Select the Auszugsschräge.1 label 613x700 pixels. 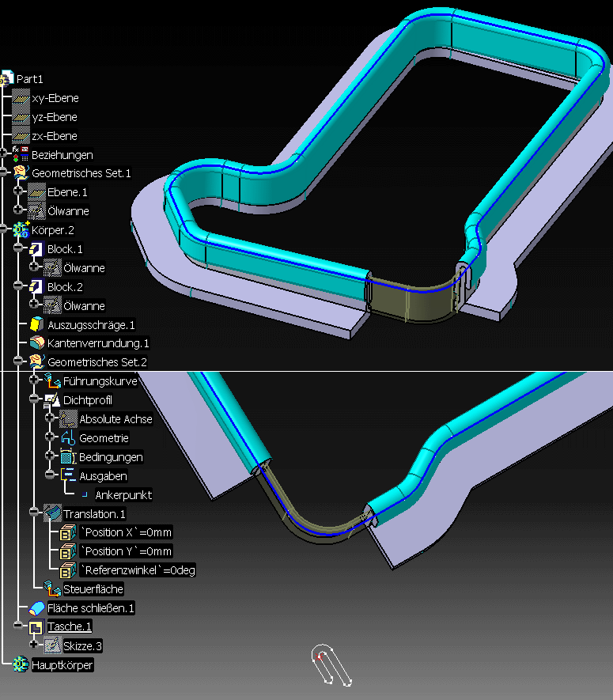pyautogui.click(x=91, y=325)
